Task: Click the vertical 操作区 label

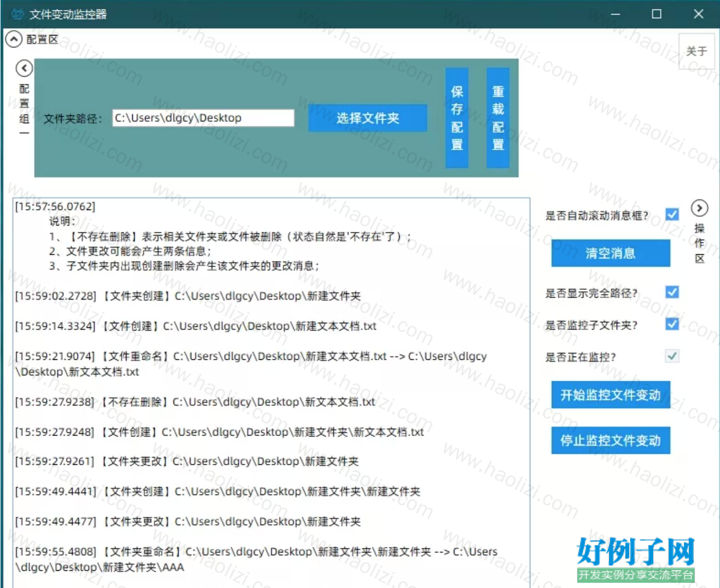Action: [700, 243]
